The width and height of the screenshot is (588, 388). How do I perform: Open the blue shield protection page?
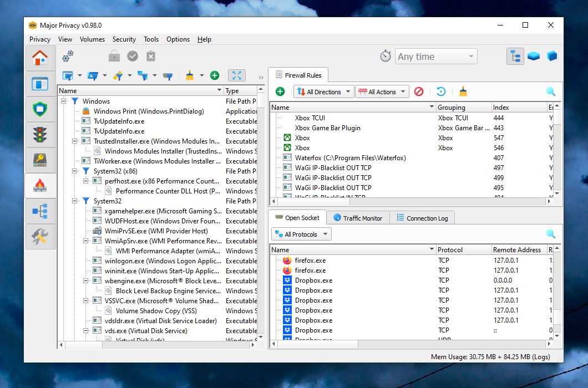(x=40, y=109)
